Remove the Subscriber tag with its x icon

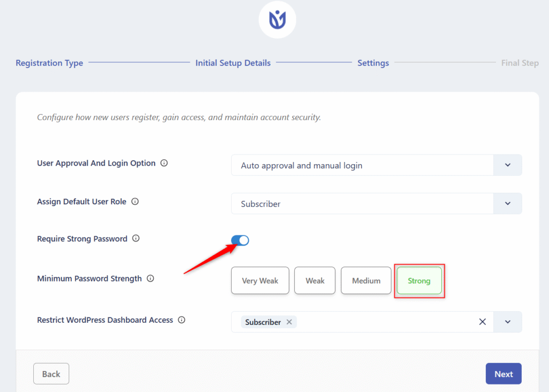point(289,322)
